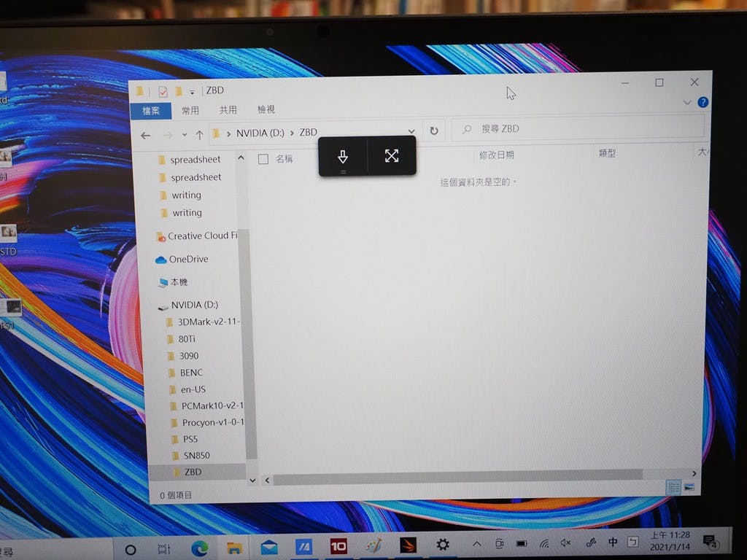This screenshot has height=560, width=747.
Task: Switch to large icons view toggle
Action: coord(689,487)
